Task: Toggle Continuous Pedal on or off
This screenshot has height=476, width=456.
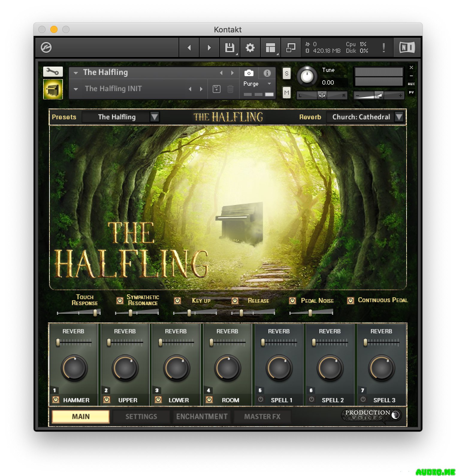Action: [350, 300]
